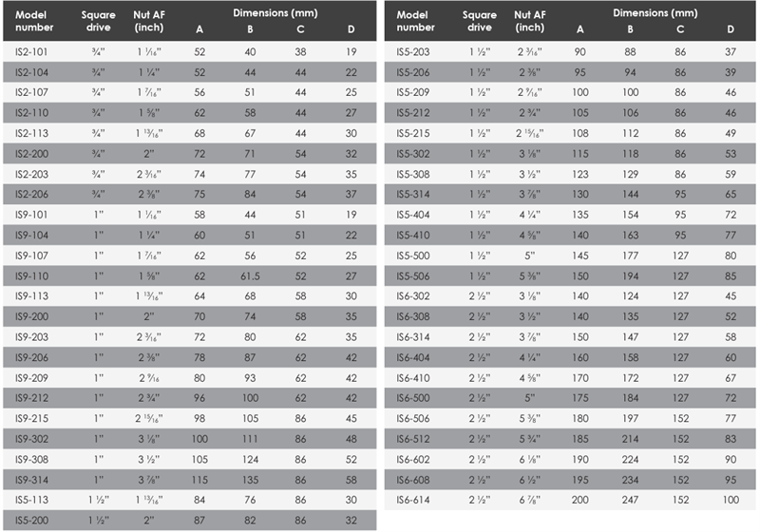Select the IS5-500 model number
Viewport: 760px width, 532px height.
click(413, 256)
